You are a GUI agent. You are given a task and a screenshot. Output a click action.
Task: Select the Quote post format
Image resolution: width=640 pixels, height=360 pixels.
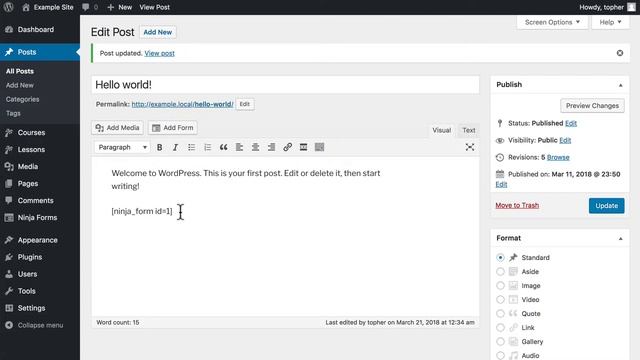tap(500, 313)
